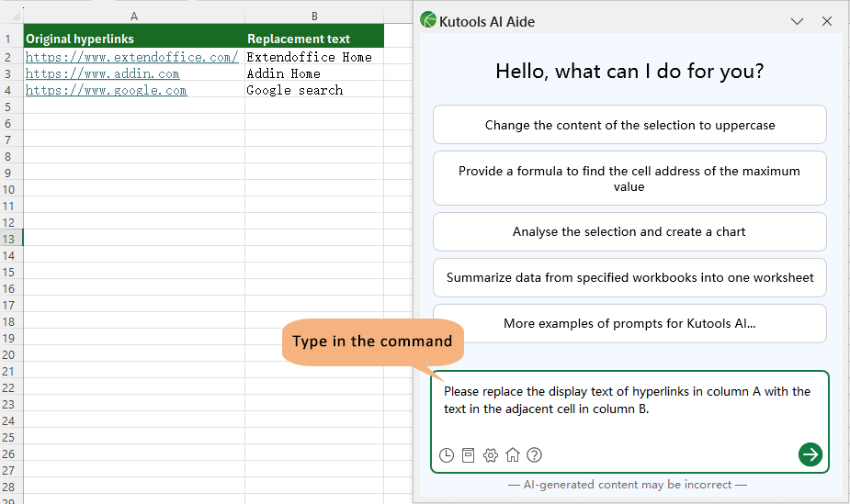The width and height of the screenshot is (850, 504).
Task: Open the https://www.extendoffice.com/ hyperlink
Action: click(131, 57)
